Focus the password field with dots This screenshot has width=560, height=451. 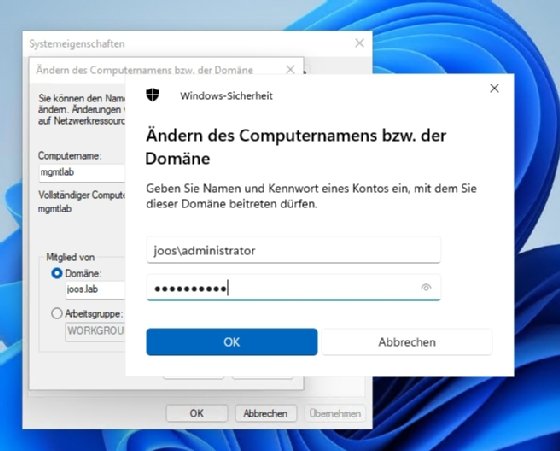click(293, 287)
